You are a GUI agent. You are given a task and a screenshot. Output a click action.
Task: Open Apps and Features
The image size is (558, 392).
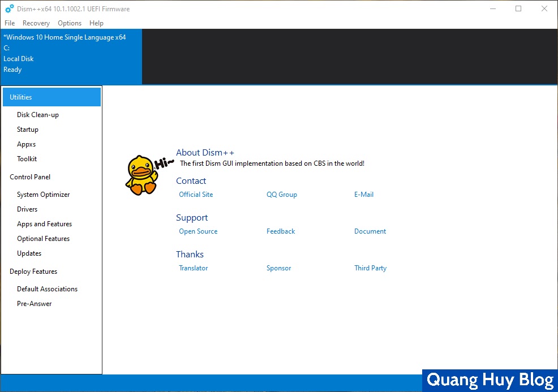pos(44,224)
